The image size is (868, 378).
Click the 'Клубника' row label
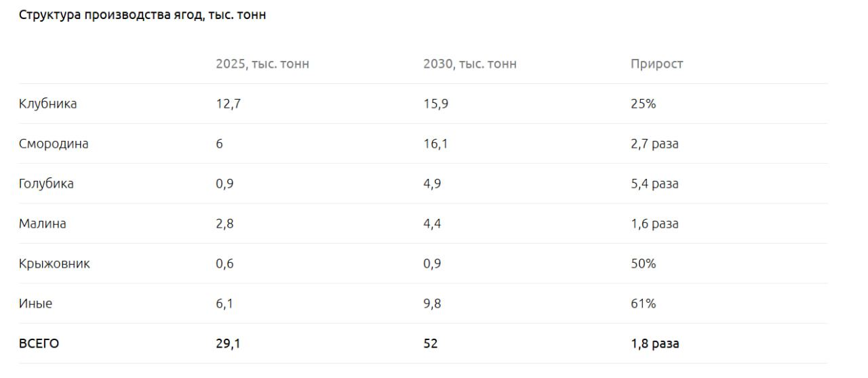47,104
